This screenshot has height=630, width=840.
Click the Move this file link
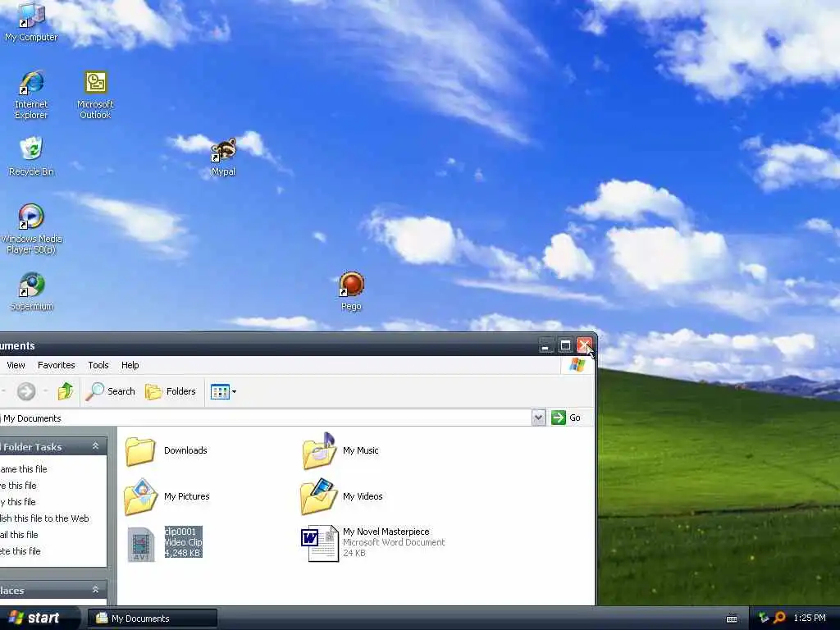coord(18,486)
